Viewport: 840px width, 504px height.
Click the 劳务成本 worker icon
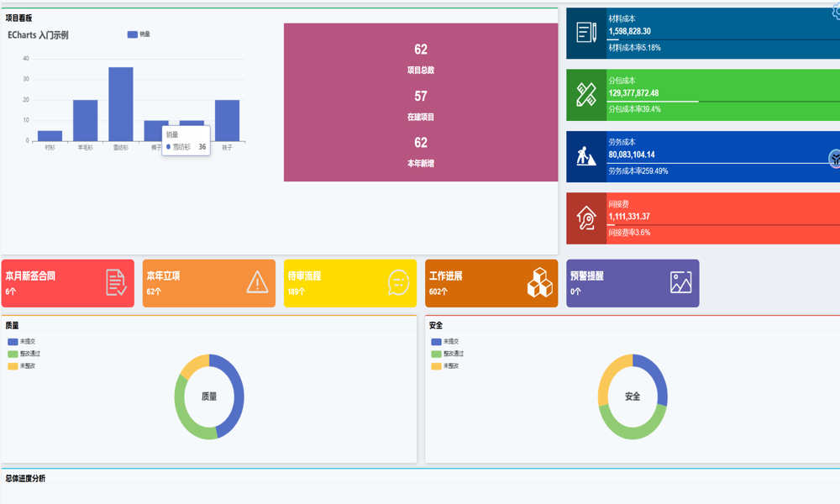click(586, 156)
